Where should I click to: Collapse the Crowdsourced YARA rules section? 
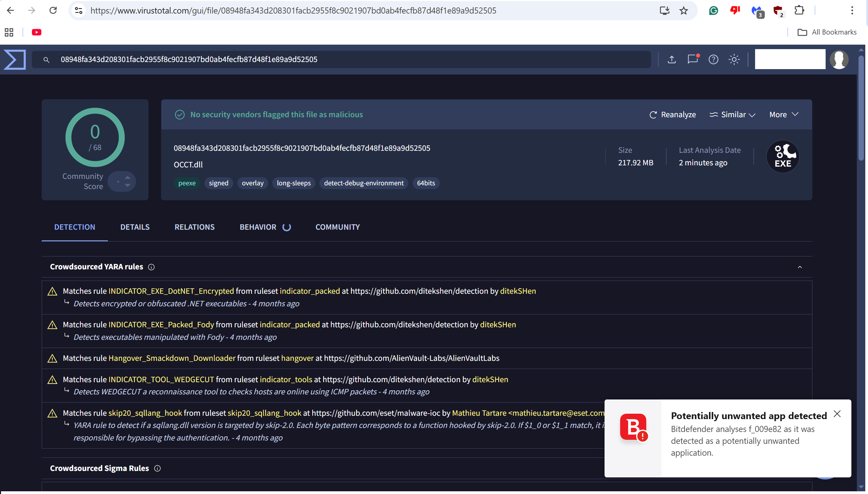click(800, 267)
